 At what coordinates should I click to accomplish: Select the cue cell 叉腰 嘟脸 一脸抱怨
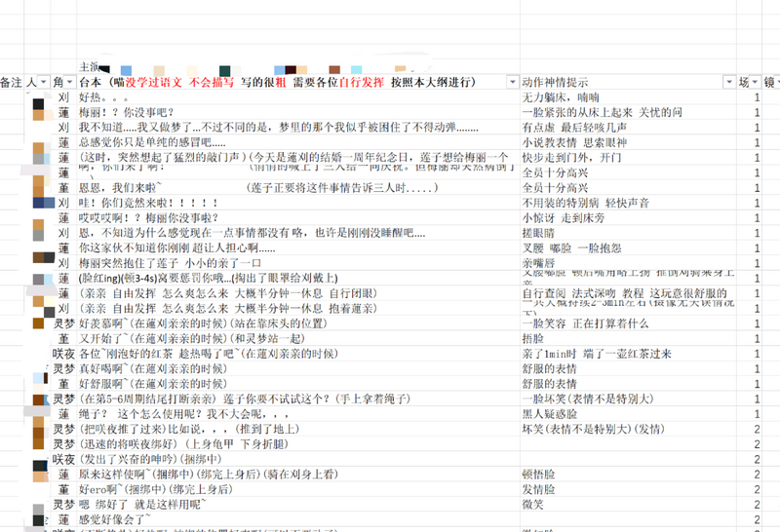tap(628, 248)
